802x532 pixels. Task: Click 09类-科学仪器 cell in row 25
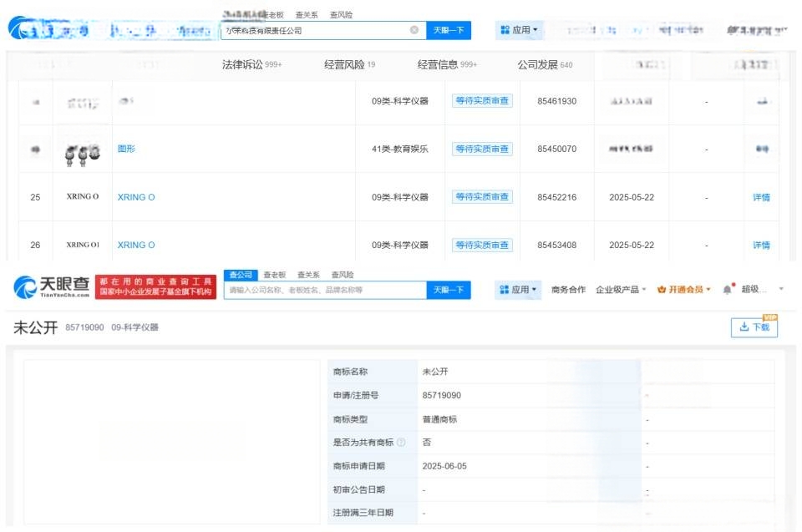[x=399, y=197]
